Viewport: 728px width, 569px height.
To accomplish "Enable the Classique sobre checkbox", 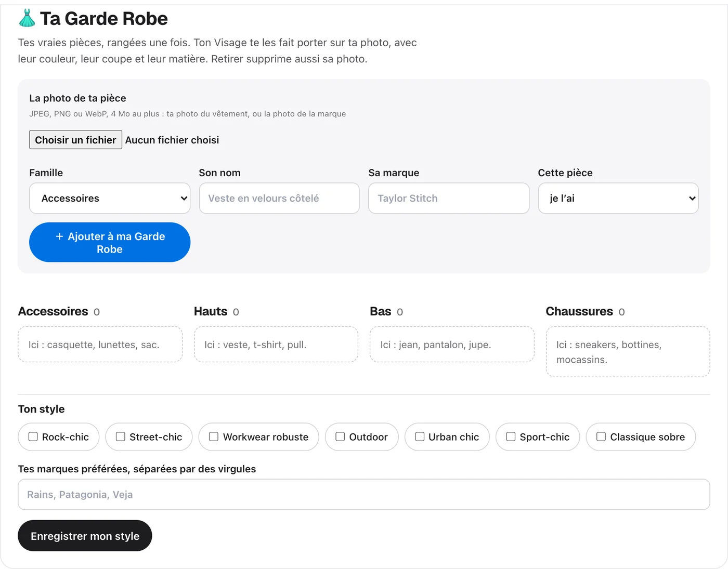I will tap(601, 436).
